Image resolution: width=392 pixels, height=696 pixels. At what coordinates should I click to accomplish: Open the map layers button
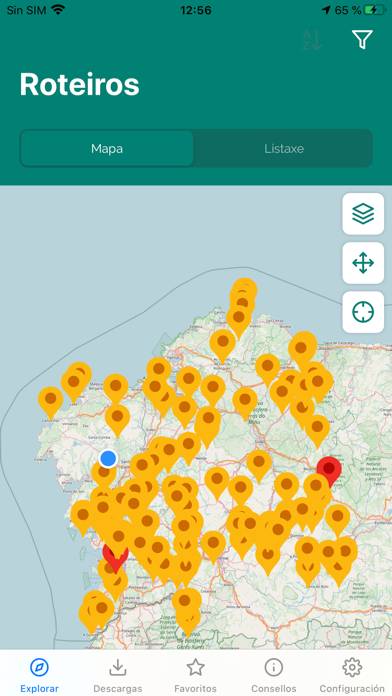coord(363,214)
